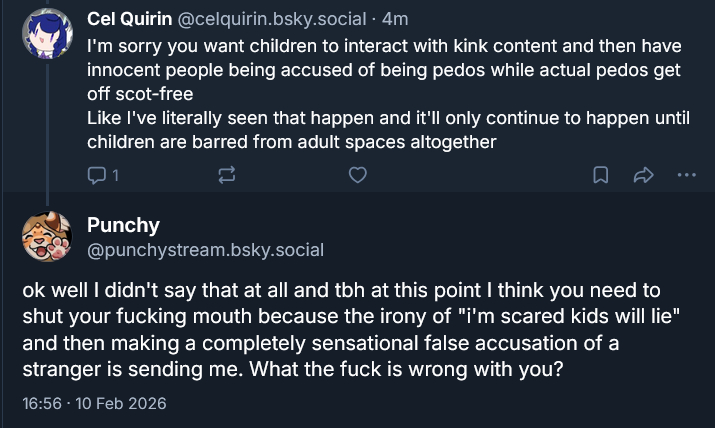Open the @punchystream.bsky.social handle link
The image size is (715, 428).
(x=205, y=249)
